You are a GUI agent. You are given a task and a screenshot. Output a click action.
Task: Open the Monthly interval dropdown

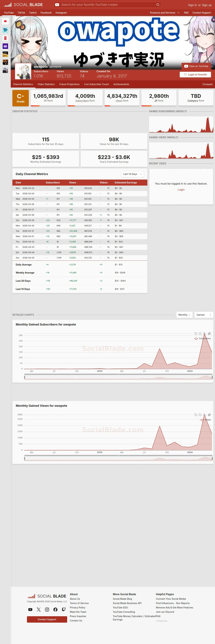point(185,315)
